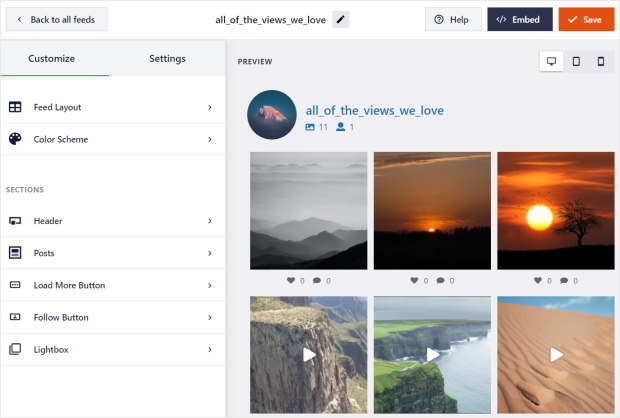This screenshot has width=620, height=418.
Task: Click the Posts section icon
Action: click(x=15, y=253)
